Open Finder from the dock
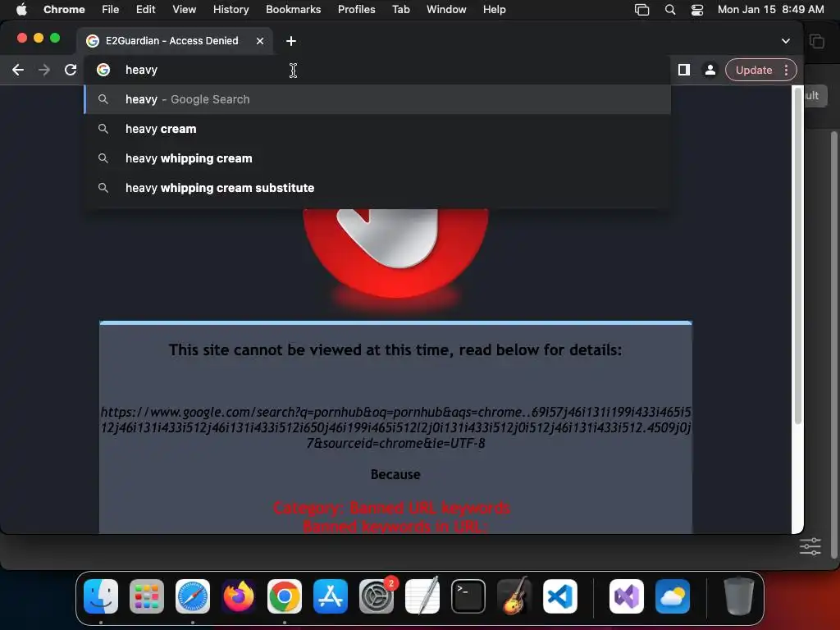 101,596
